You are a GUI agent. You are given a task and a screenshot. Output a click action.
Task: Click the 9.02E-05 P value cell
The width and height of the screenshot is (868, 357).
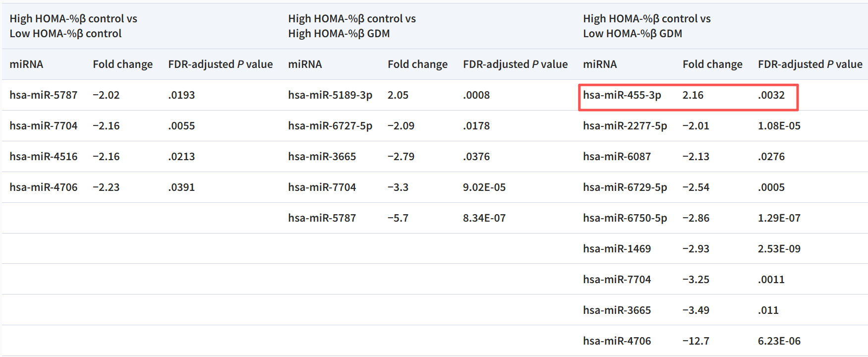point(484,187)
